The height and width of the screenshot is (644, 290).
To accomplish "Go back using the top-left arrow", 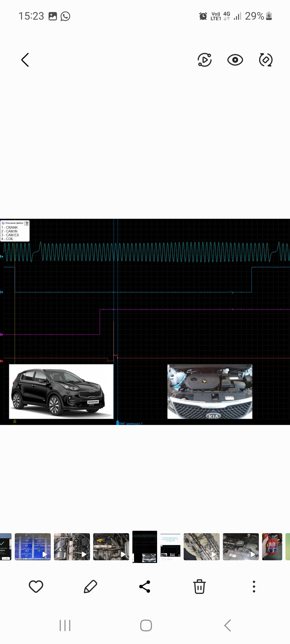I will [25, 60].
